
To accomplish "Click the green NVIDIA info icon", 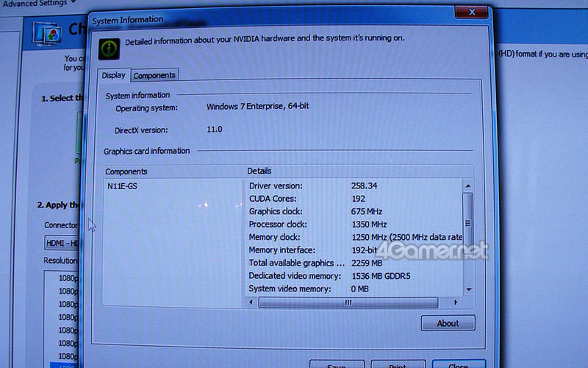I will tap(109, 49).
